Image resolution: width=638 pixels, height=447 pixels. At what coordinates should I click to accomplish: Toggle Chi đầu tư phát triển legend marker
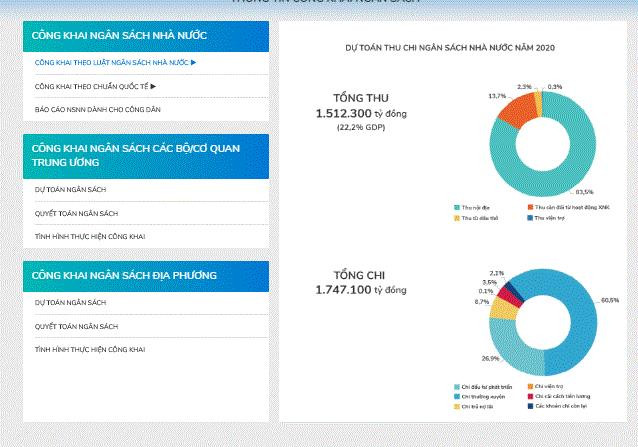point(455,386)
